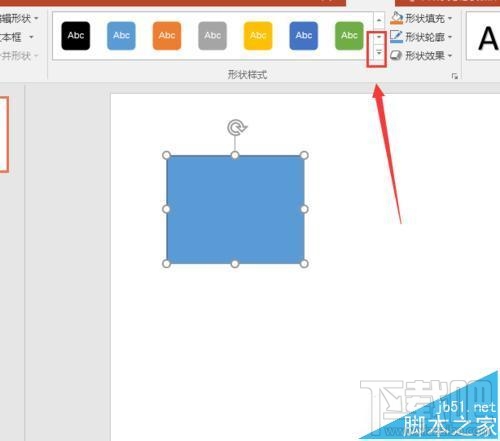Expand the 形状效果 dropdown arrow
The height and width of the screenshot is (441, 500).
(450, 55)
